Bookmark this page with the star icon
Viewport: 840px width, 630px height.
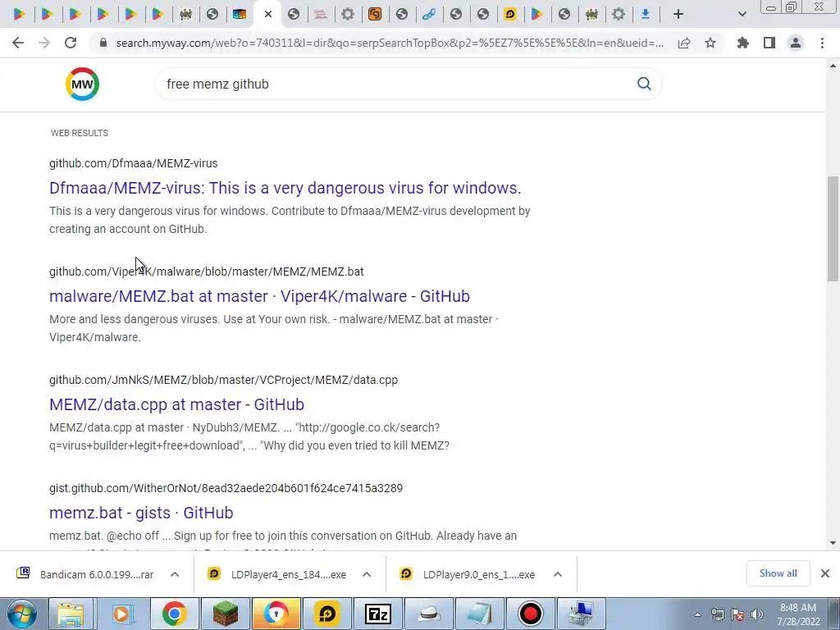coord(710,43)
